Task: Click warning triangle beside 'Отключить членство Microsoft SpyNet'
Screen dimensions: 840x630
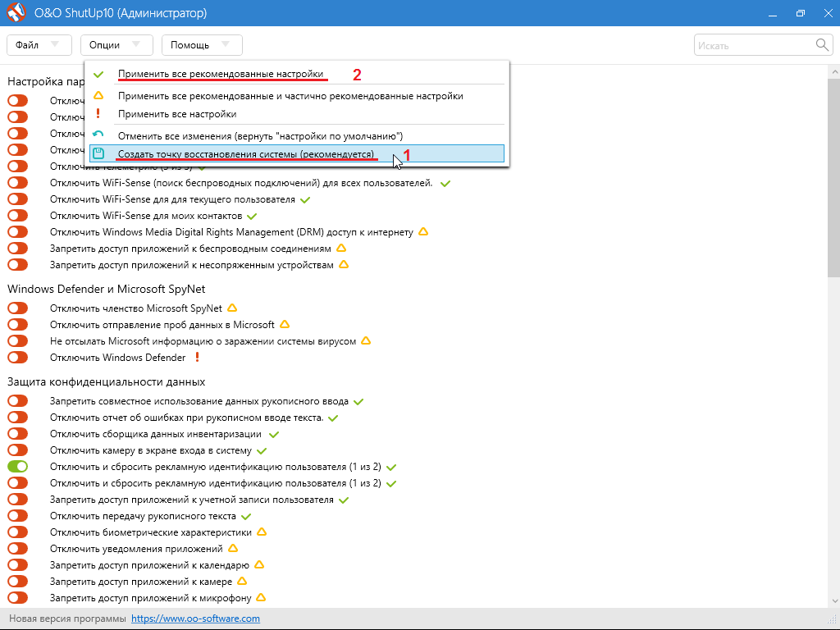Action: point(232,308)
